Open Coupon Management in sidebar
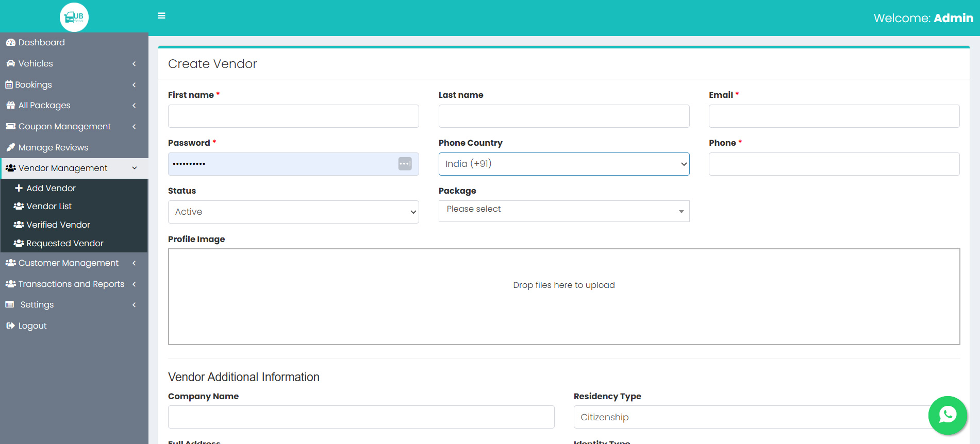 (74, 126)
